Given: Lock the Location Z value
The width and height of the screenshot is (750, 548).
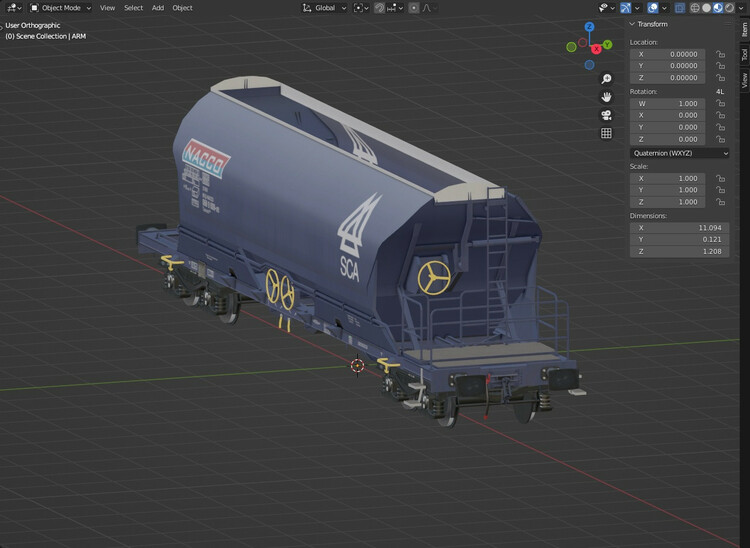Looking at the screenshot, I should (x=720, y=77).
